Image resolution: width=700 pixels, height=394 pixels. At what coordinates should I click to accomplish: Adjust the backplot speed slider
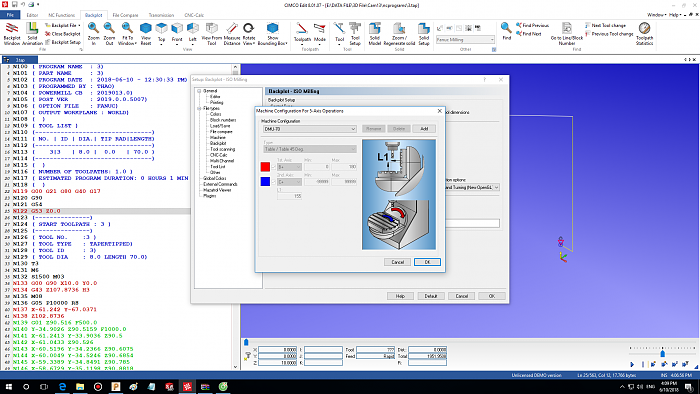tap(662, 353)
